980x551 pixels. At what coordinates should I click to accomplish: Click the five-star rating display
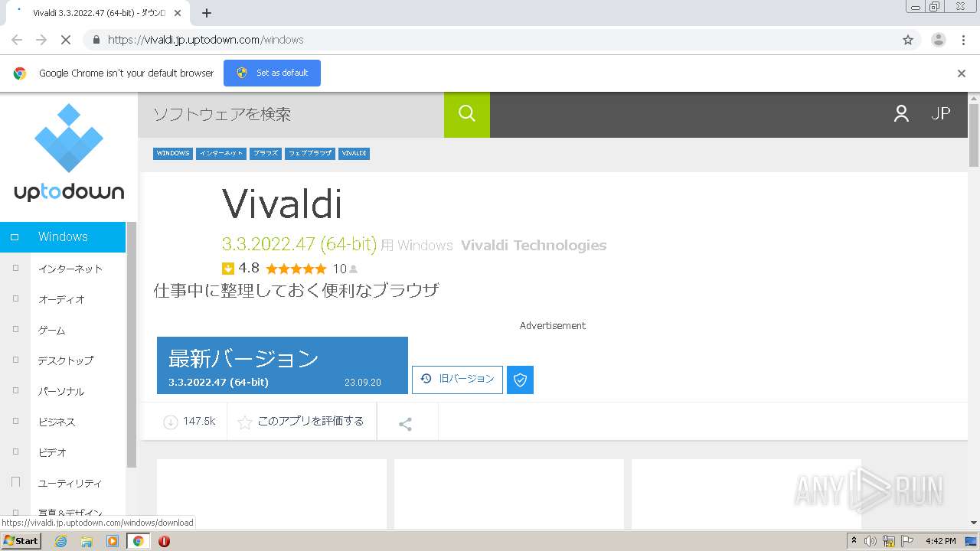coord(296,269)
